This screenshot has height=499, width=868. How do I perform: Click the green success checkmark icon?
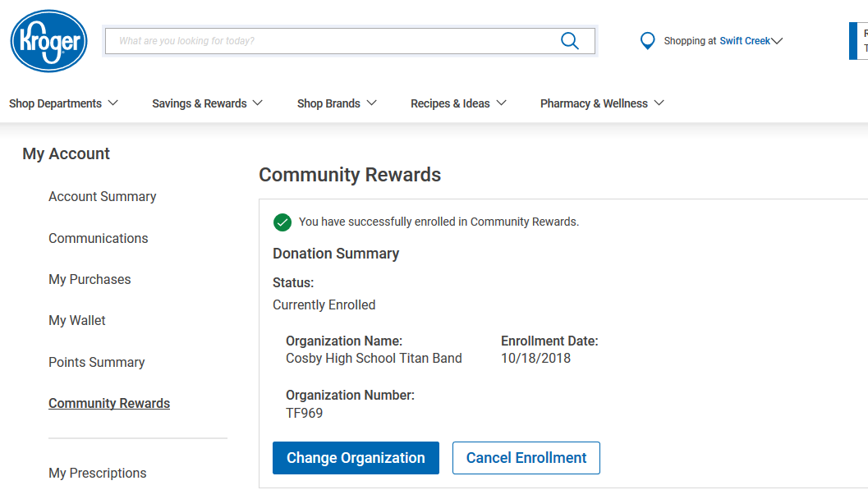(282, 222)
